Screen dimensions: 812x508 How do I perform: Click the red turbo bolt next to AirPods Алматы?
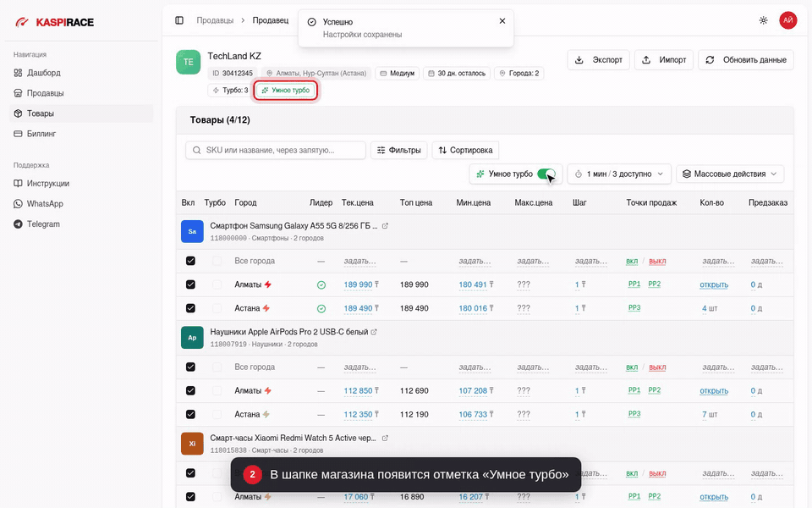268,391
